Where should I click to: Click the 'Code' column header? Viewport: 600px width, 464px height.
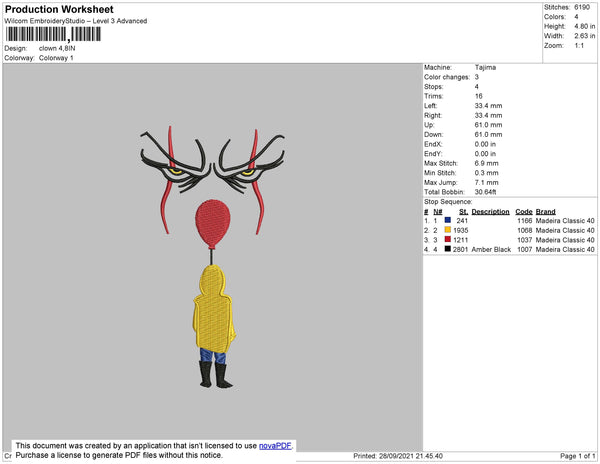[524, 212]
